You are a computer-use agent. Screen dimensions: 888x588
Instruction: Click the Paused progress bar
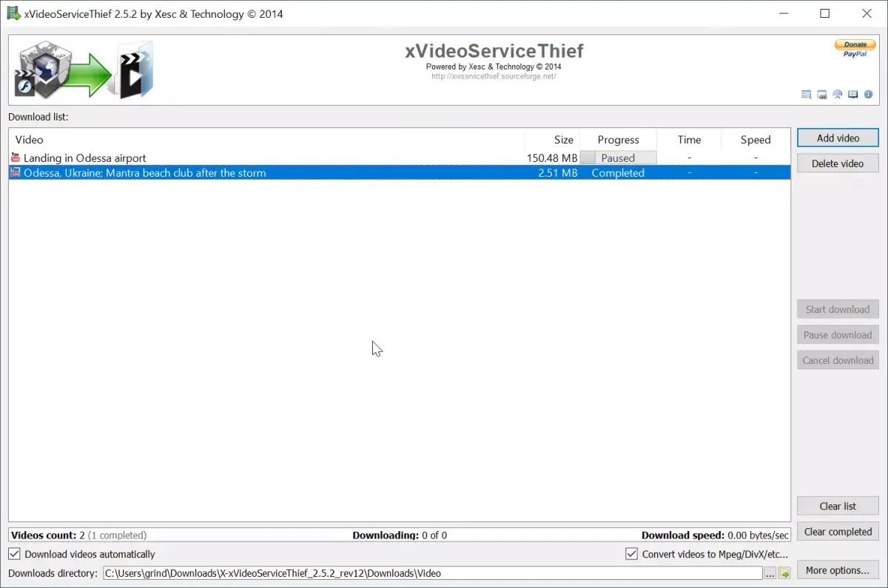[618, 158]
